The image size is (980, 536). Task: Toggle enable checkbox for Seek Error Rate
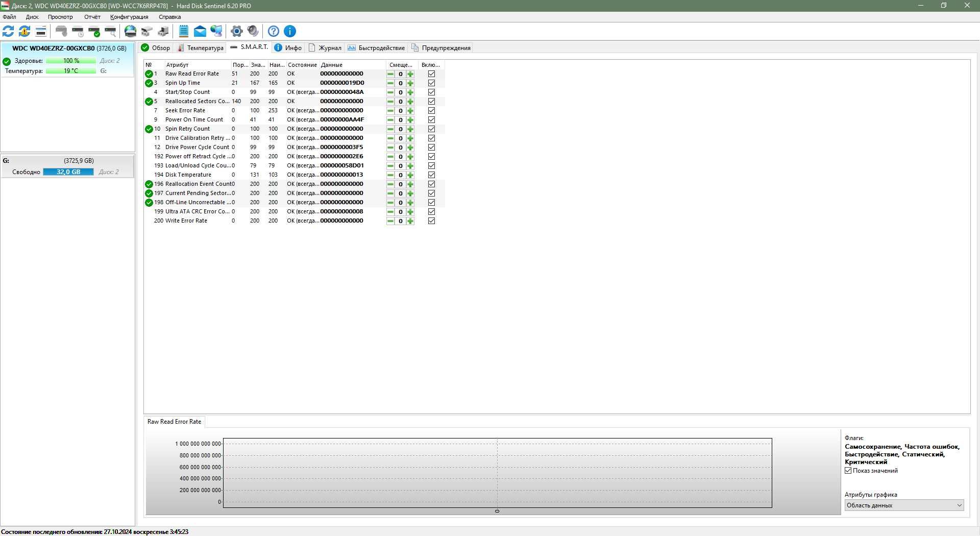[431, 111]
